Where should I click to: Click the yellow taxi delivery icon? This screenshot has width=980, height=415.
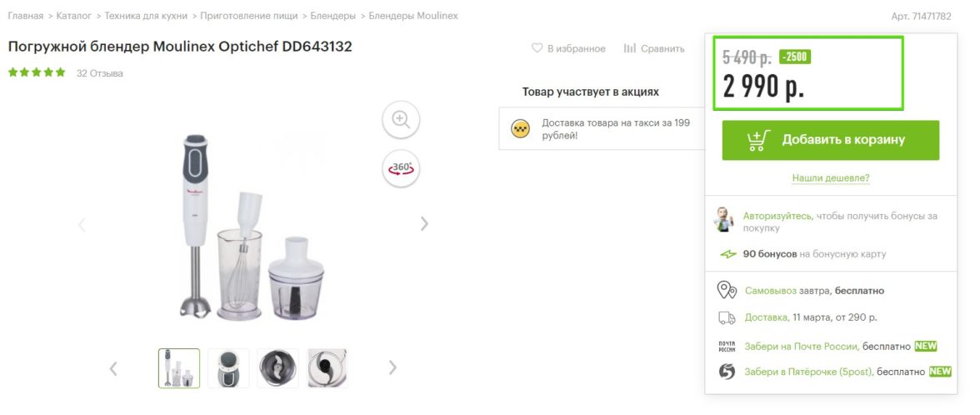(x=520, y=128)
